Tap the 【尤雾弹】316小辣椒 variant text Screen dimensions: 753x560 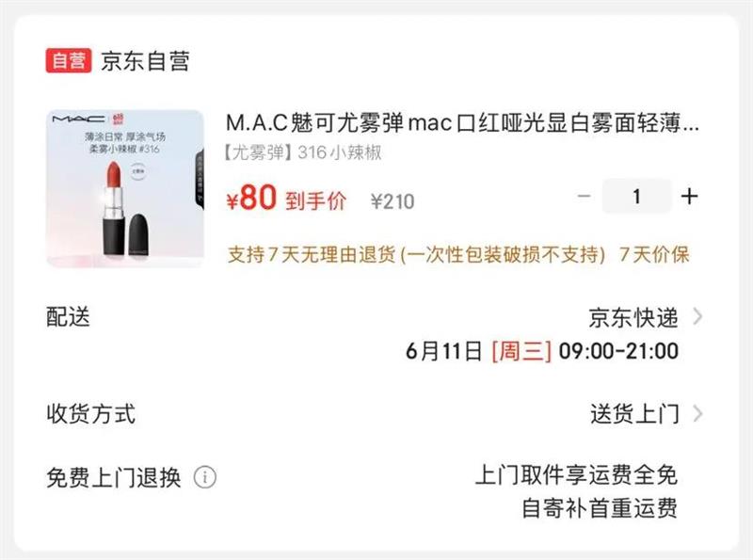pos(303,152)
